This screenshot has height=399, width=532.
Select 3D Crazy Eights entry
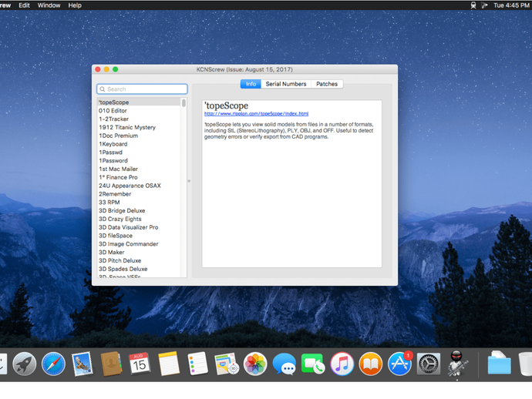(x=139, y=219)
